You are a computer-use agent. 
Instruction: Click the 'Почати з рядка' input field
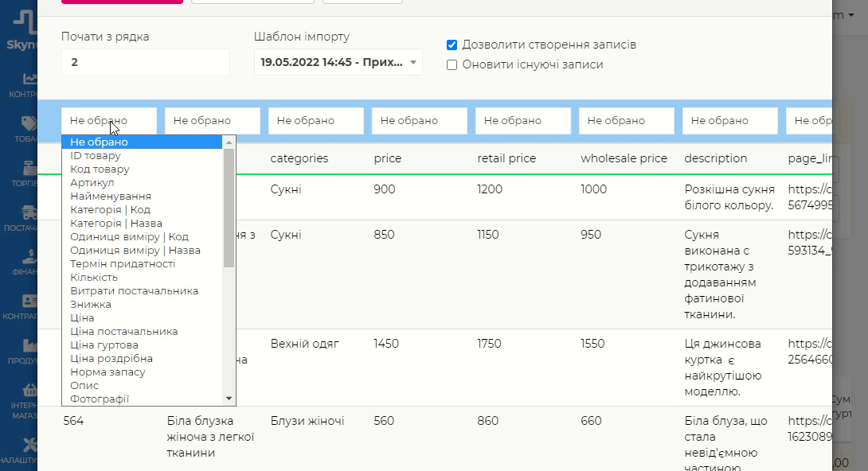(145, 62)
